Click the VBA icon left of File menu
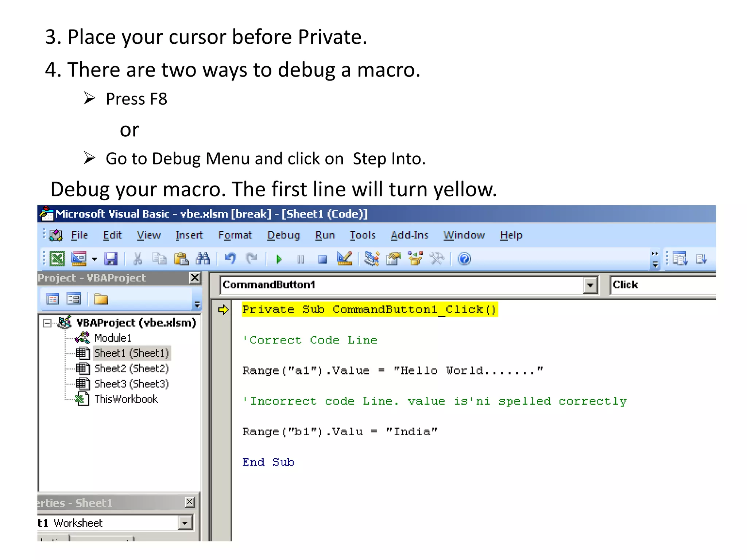Image resolution: width=747 pixels, height=560 pixels. pos(56,235)
